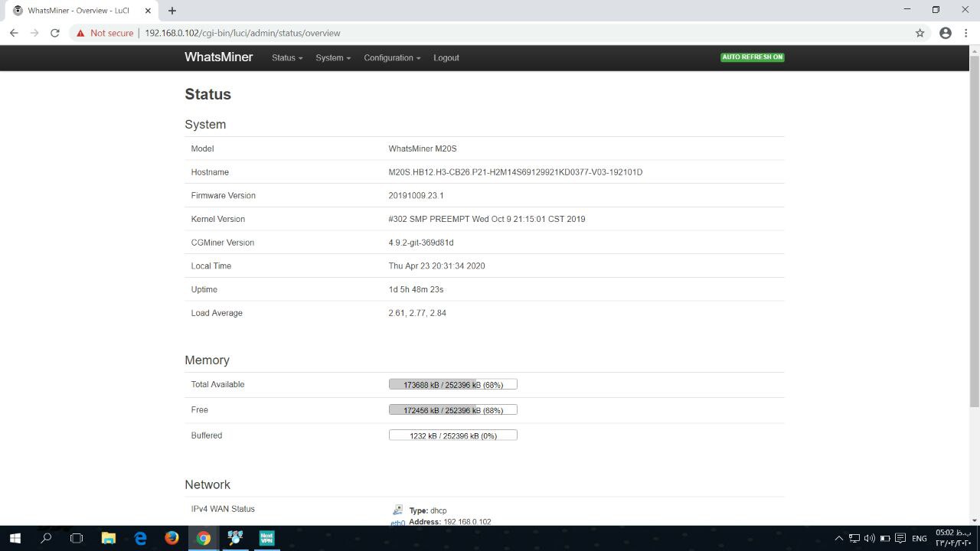Expand the System dropdown menu
The image size is (980, 551).
tap(333, 57)
